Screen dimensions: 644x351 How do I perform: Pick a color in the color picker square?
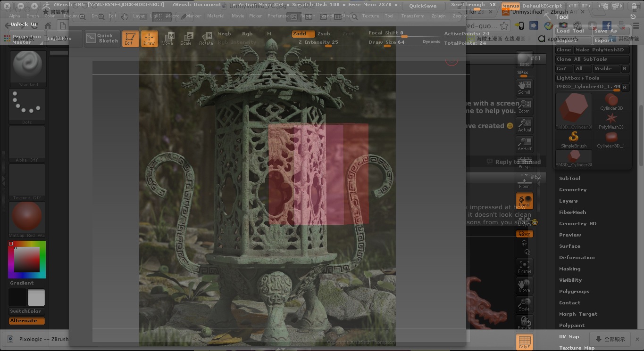click(x=27, y=260)
